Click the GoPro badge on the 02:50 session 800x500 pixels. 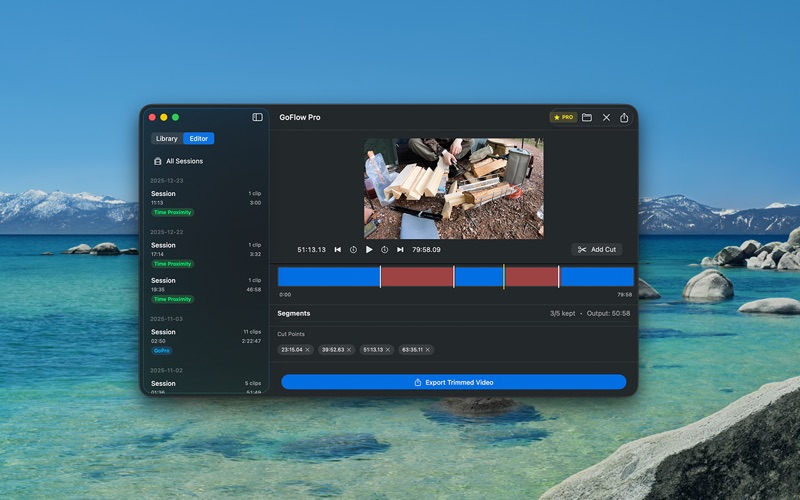(x=162, y=351)
